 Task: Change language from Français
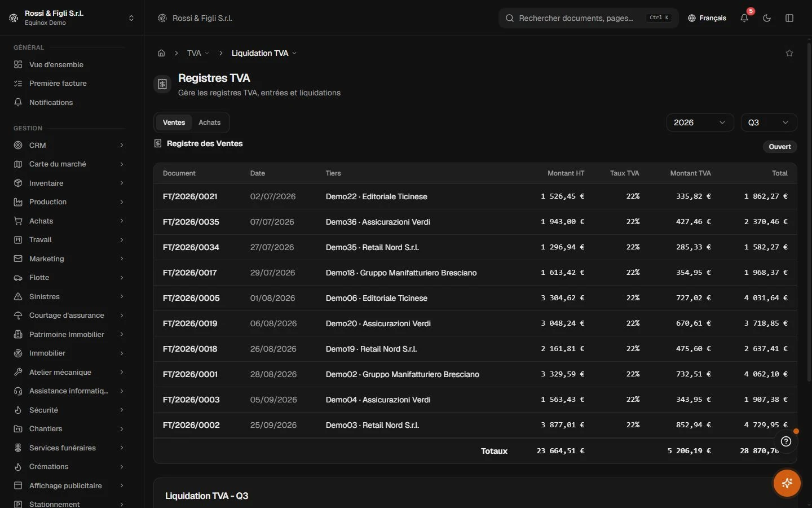(x=707, y=18)
